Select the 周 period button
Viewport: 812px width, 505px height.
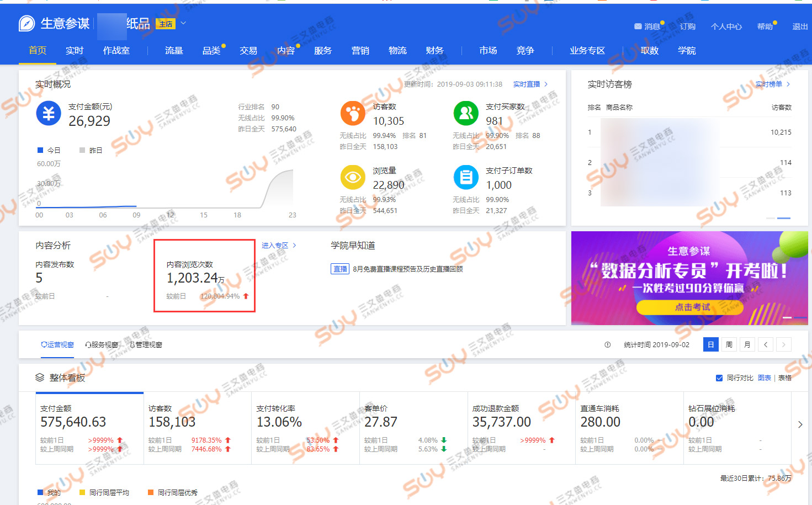(x=729, y=345)
